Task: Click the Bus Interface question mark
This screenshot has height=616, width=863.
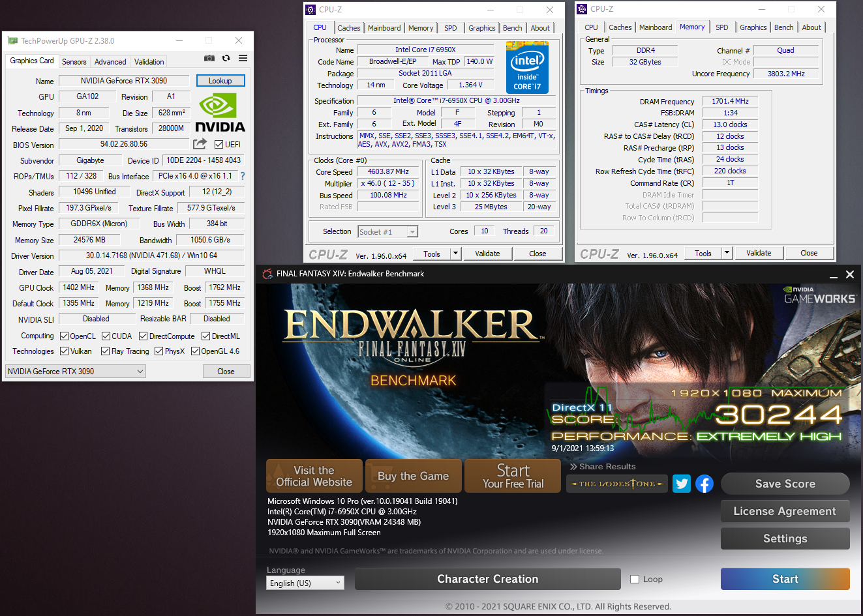Action: (x=243, y=176)
